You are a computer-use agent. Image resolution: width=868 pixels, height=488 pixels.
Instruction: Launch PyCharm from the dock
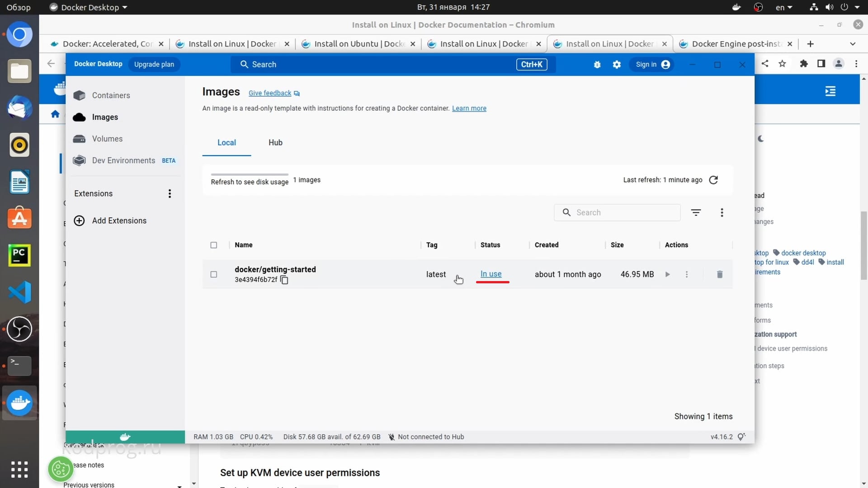[19, 255]
